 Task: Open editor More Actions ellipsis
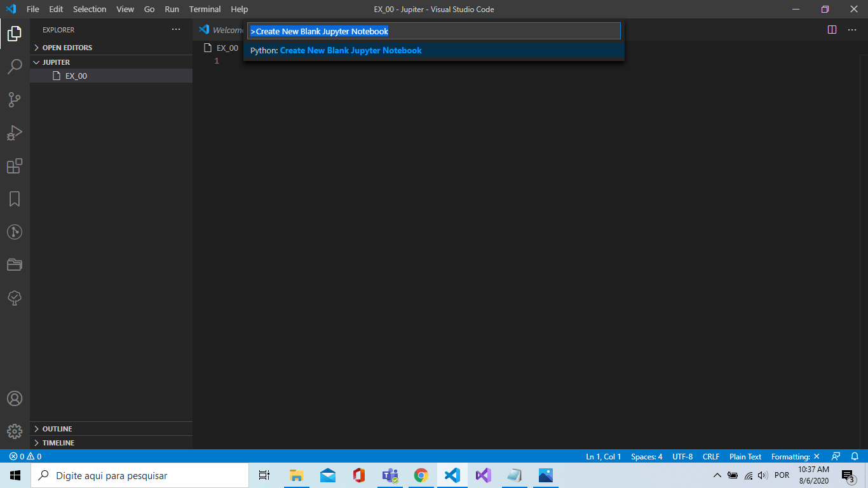click(x=852, y=30)
